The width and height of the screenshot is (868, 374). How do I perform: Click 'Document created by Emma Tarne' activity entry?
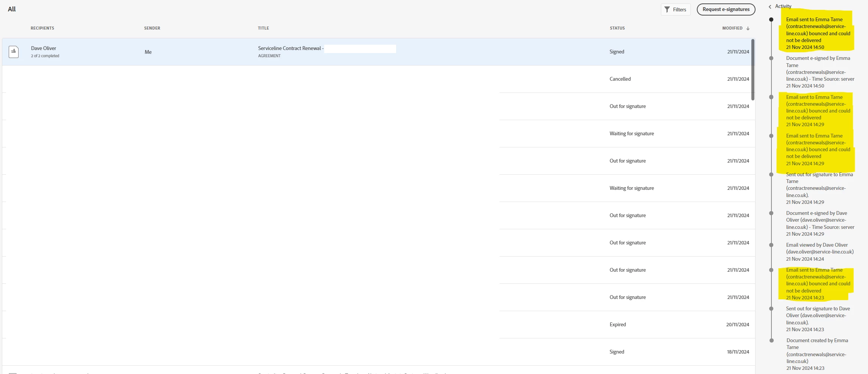pyautogui.click(x=817, y=354)
